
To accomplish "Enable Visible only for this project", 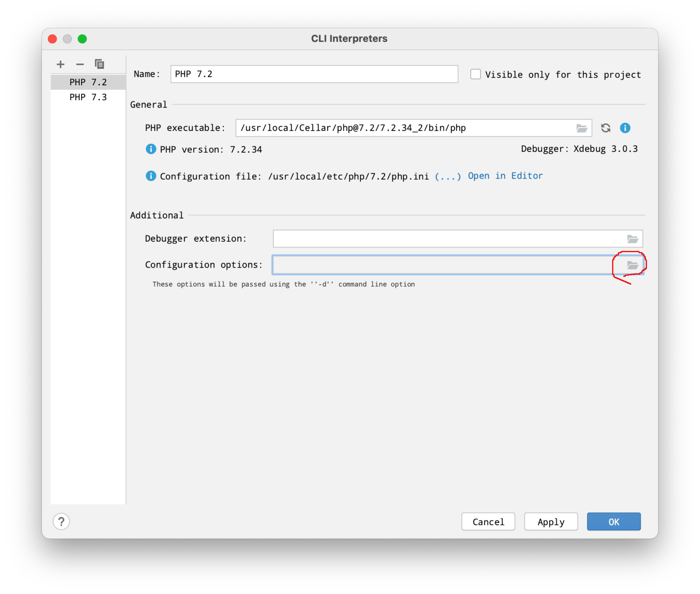I will click(x=476, y=74).
